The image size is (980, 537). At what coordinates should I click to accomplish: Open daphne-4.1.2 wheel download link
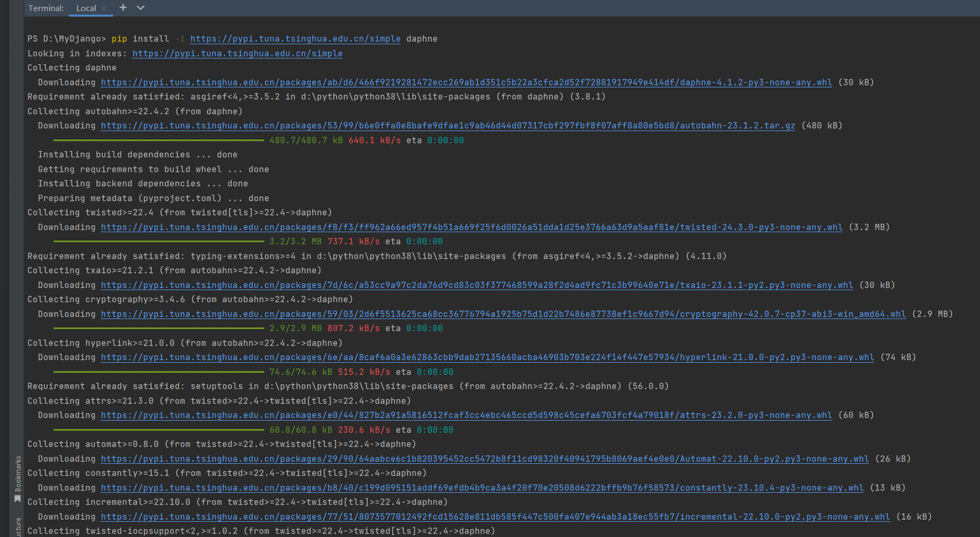pyautogui.click(x=466, y=83)
